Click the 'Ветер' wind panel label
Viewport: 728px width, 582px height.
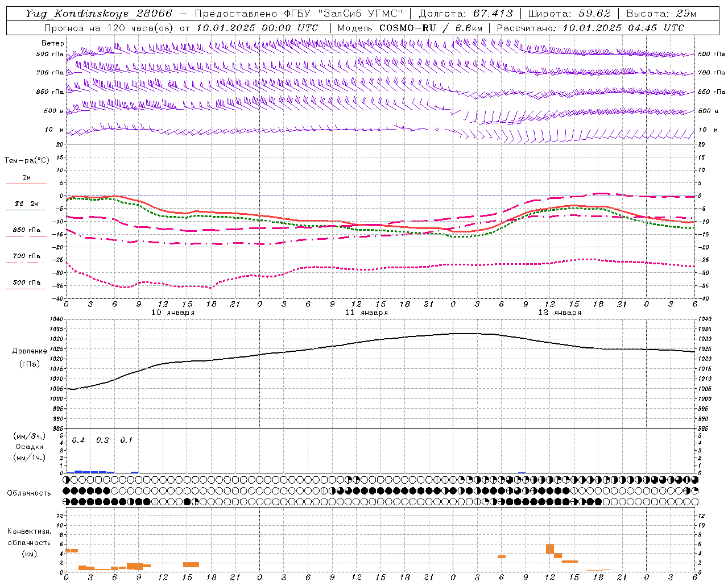(x=53, y=43)
